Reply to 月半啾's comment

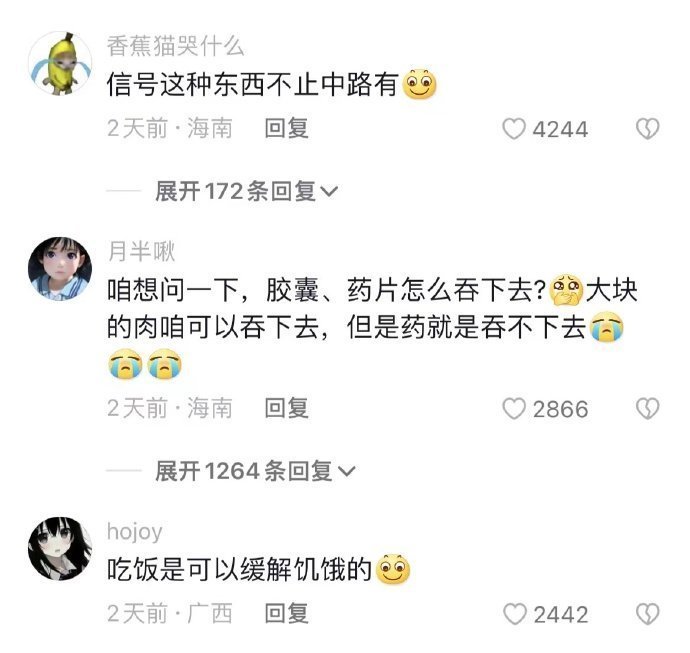286,408
